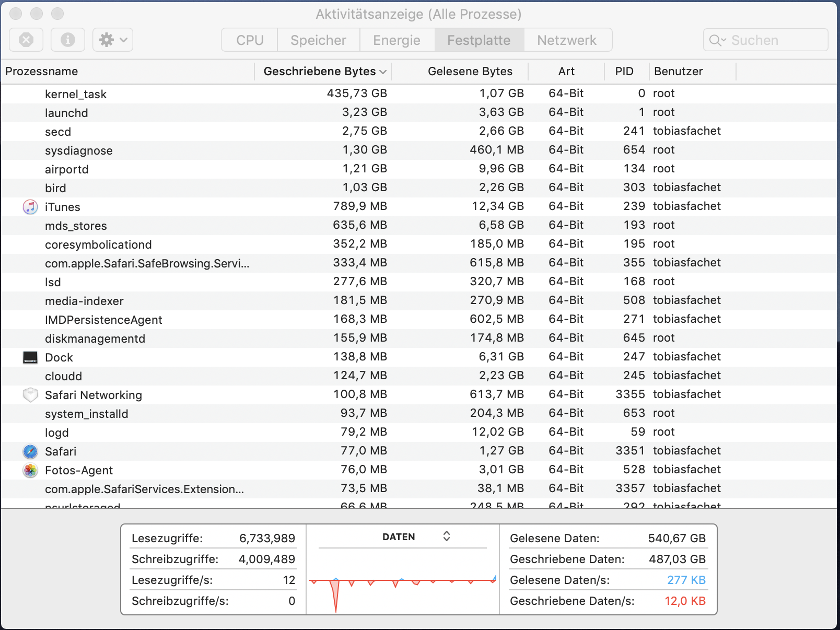Select the airportd process row
Screen dimensions: 840x630
[x=419, y=169]
